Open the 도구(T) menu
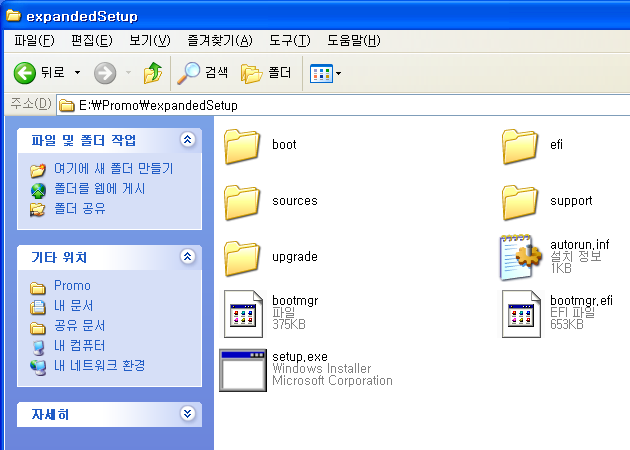The height and width of the screenshot is (450, 630). [x=290, y=41]
